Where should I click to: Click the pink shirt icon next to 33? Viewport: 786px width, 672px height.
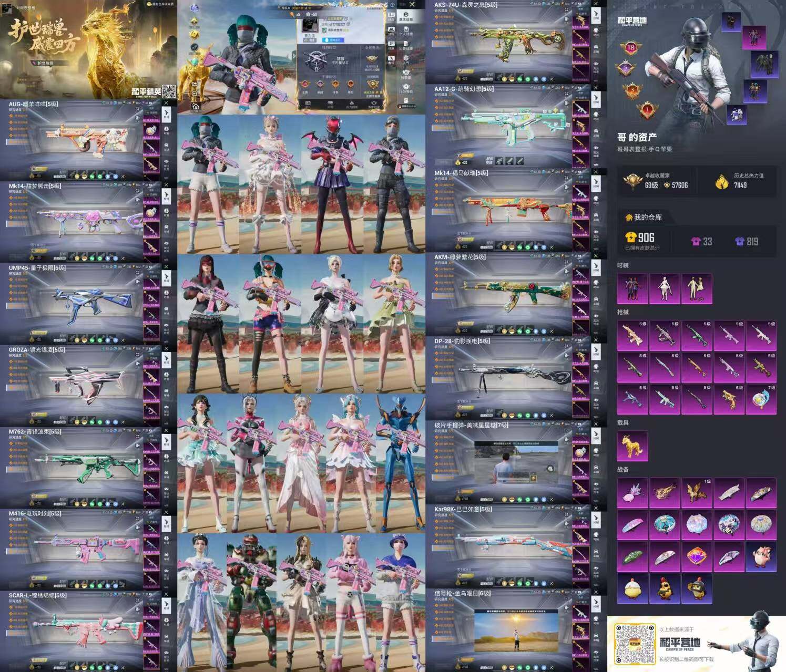click(x=696, y=242)
